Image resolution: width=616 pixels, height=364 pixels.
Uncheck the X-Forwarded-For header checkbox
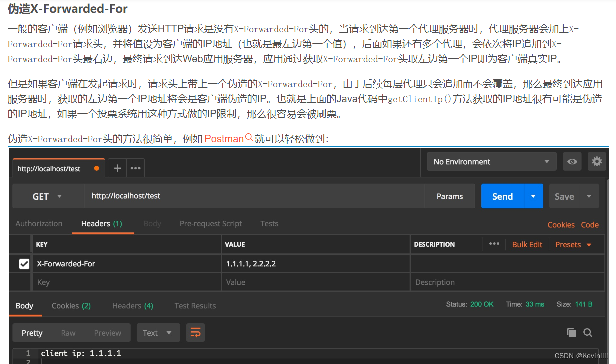click(x=24, y=263)
